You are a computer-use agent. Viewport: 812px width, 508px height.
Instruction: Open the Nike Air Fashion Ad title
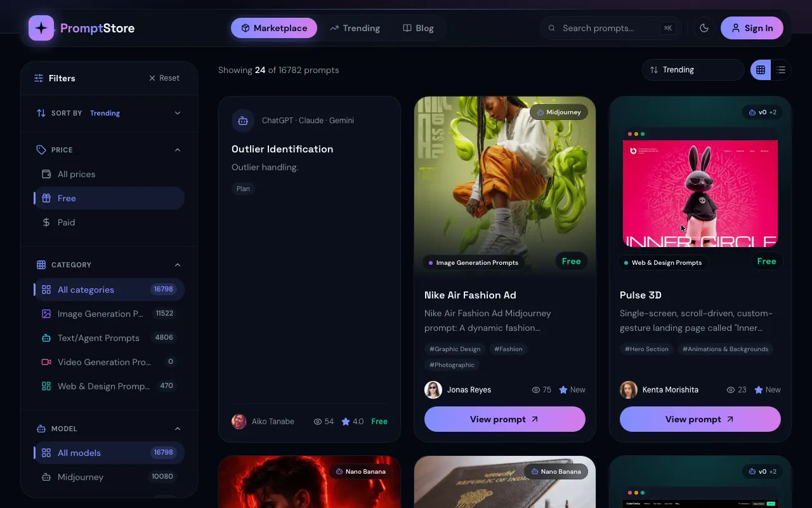(x=470, y=295)
